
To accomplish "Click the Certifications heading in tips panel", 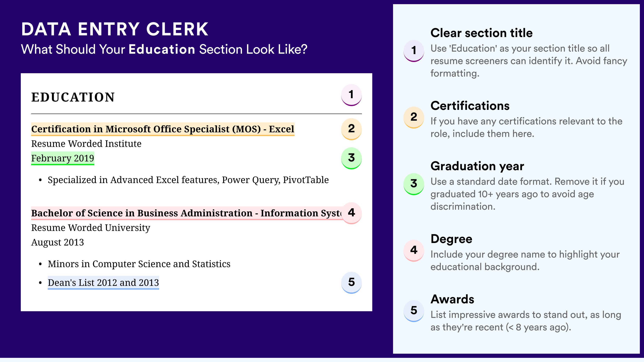I will coord(470,106).
